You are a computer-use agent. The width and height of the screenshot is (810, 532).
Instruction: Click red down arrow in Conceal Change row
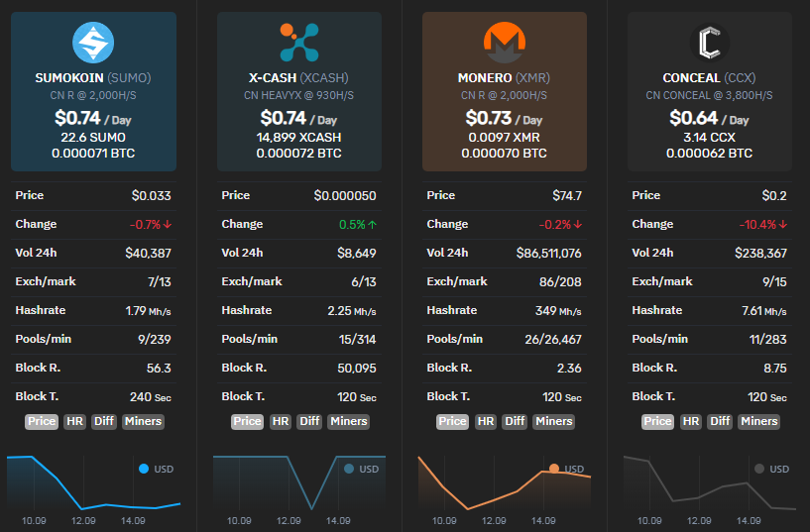(x=782, y=225)
